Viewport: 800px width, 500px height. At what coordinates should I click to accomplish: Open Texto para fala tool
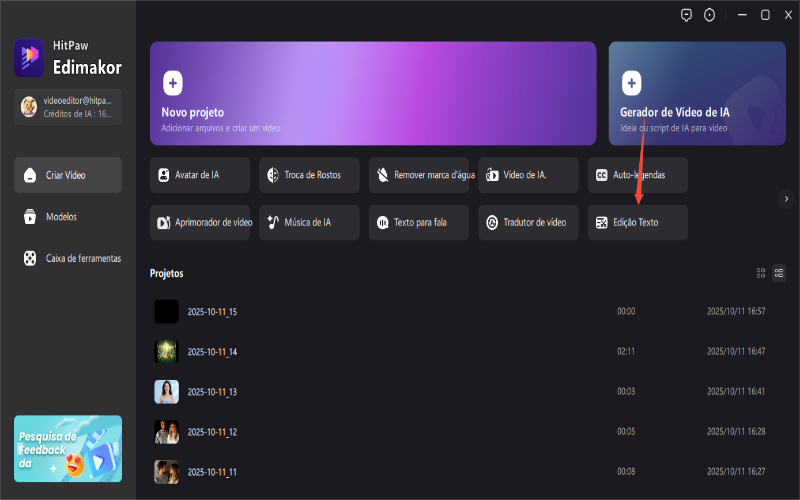419,222
